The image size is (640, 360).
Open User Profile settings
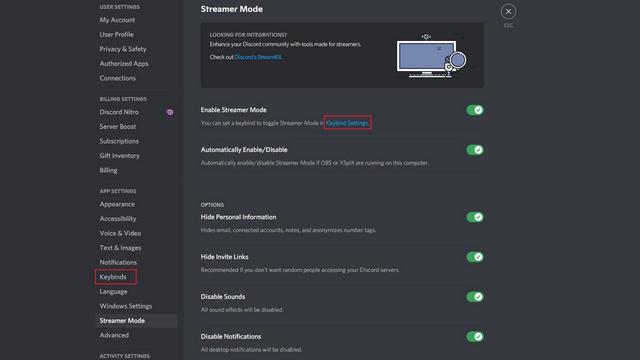tap(116, 34)
